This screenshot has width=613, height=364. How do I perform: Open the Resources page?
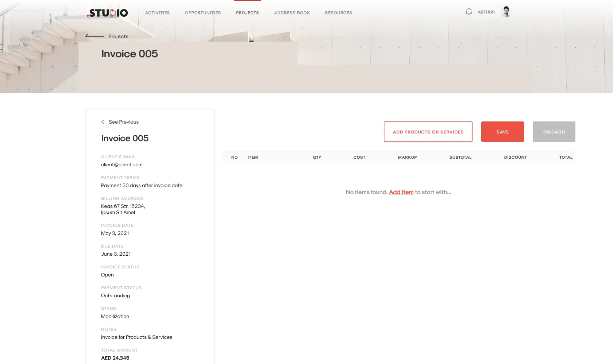point(339,13)
